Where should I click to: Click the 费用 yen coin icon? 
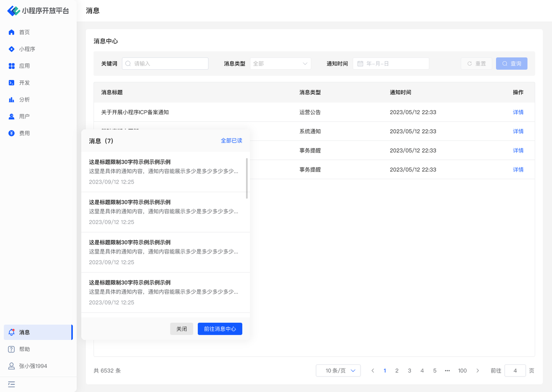[x=12, y=133]
